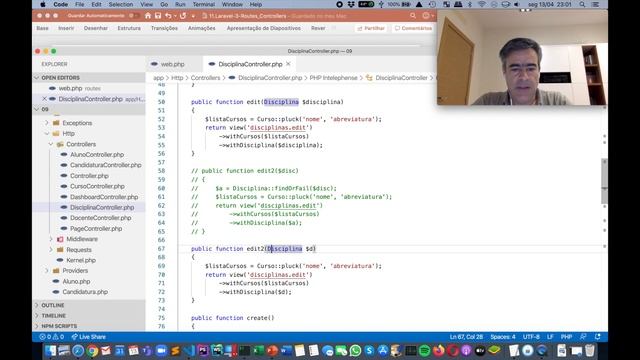Click the editor vertical scrollbar thumb
Viewport: 640px width, 360px height.
tap(604, 181)
